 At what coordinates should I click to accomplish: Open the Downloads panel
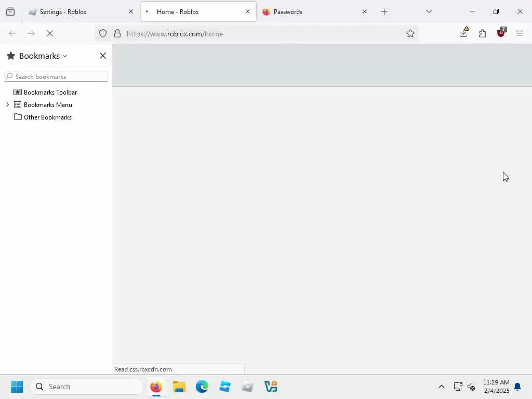pos(463,33)
